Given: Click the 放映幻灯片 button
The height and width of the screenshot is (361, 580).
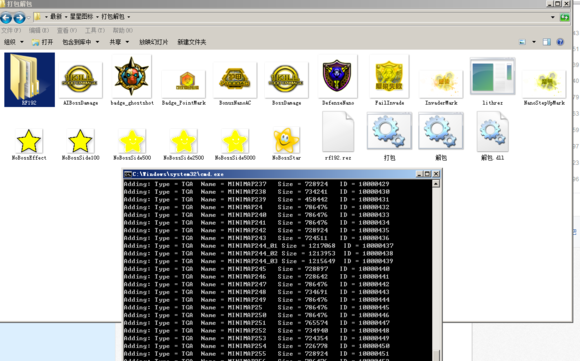Looking at the screenshot, I should (154, 42).
